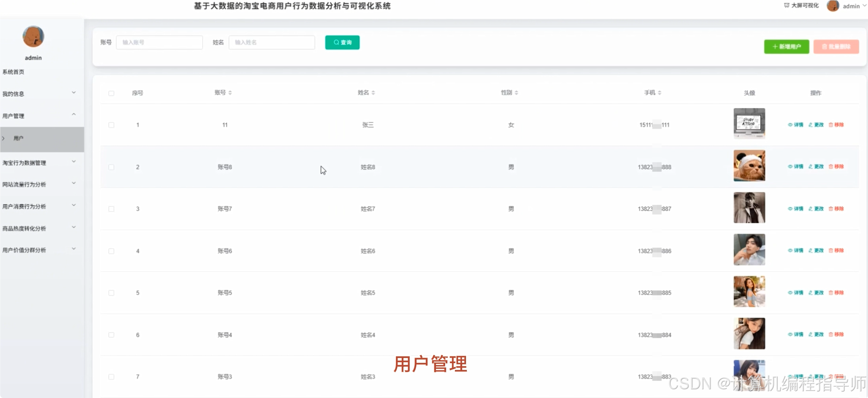Check the row for 账号4
Viewport: 868px width, 398px height.
click(111, 335)
